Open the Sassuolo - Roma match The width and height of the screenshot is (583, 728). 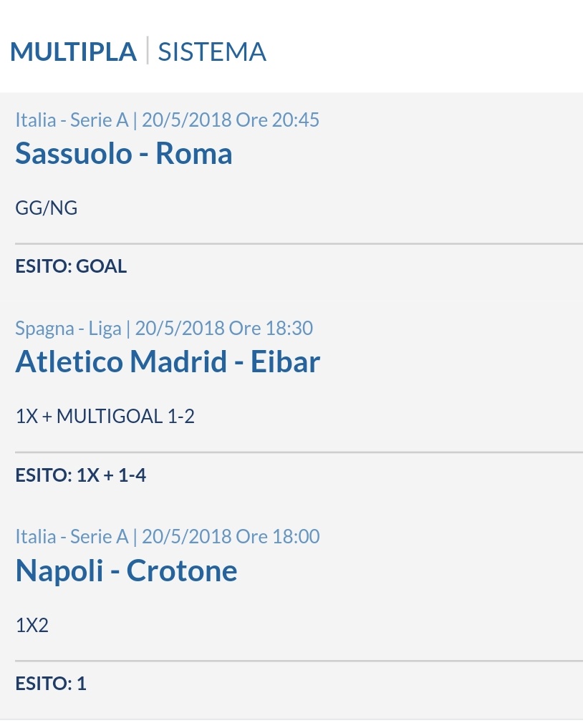[x=124, y=154]
